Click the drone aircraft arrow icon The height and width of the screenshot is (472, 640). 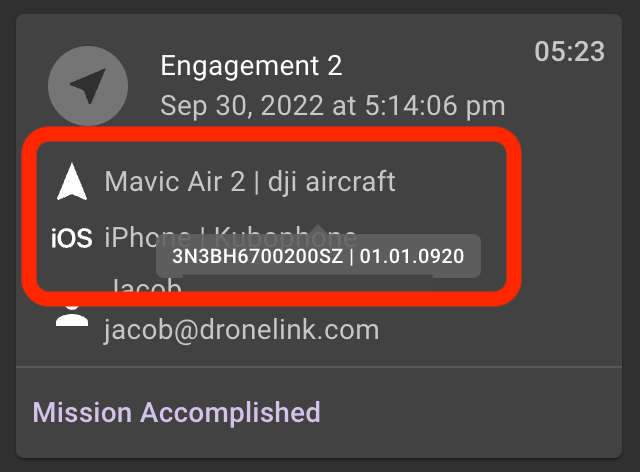71,182
